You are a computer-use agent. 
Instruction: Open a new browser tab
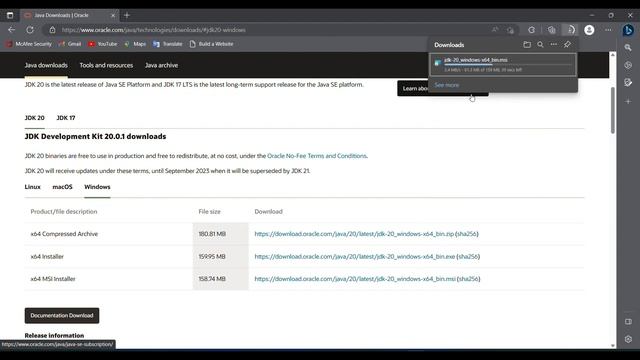tap(127, 15)
